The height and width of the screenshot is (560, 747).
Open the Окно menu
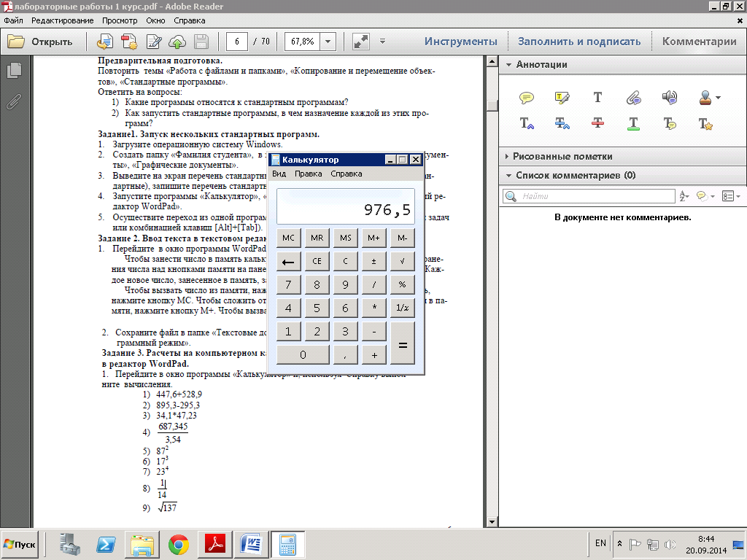[156, 20]
